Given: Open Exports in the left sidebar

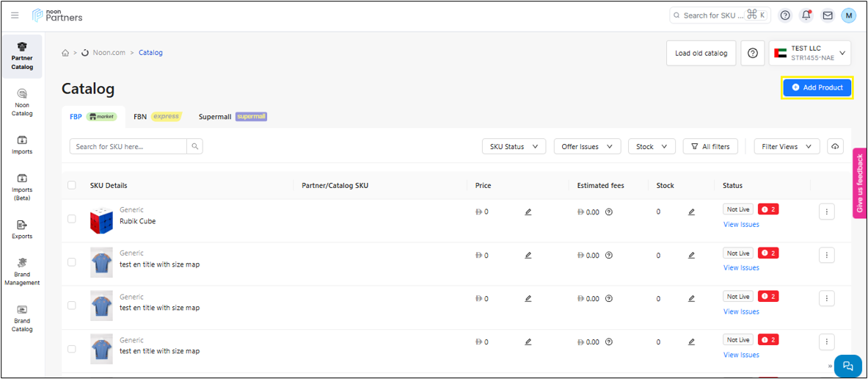Looking at the screenshot, I should pyautogui.click(x=22, y=229).
